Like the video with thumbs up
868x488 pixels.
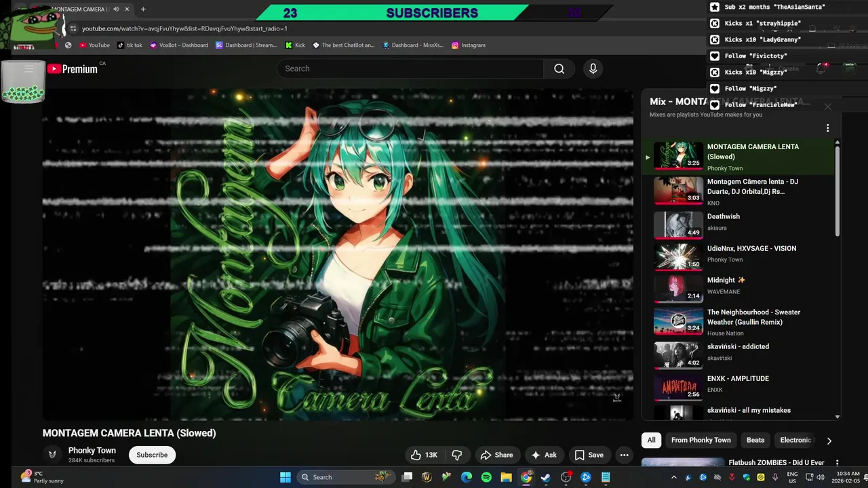[425, 455]
